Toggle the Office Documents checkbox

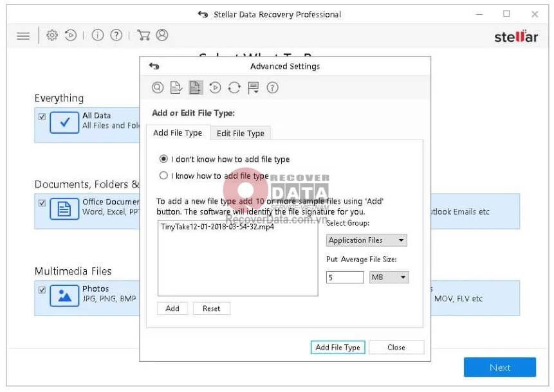42,203
